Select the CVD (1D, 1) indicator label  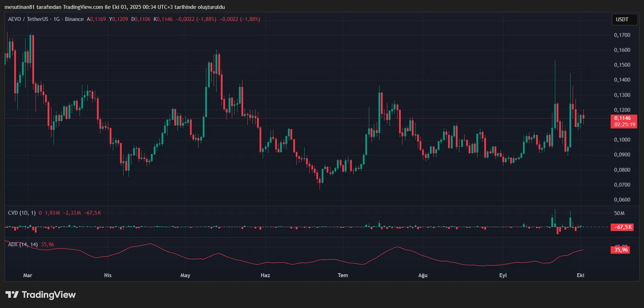click(22, 213)
